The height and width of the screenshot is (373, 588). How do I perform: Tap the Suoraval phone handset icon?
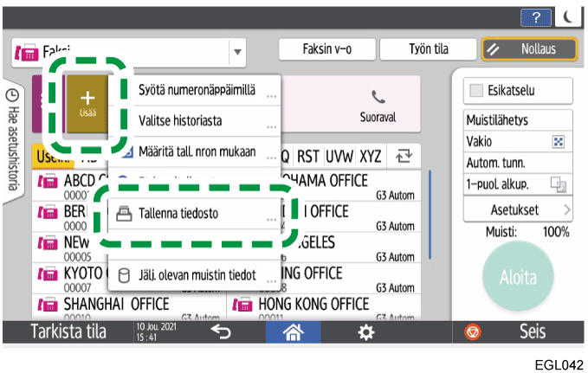377,96
